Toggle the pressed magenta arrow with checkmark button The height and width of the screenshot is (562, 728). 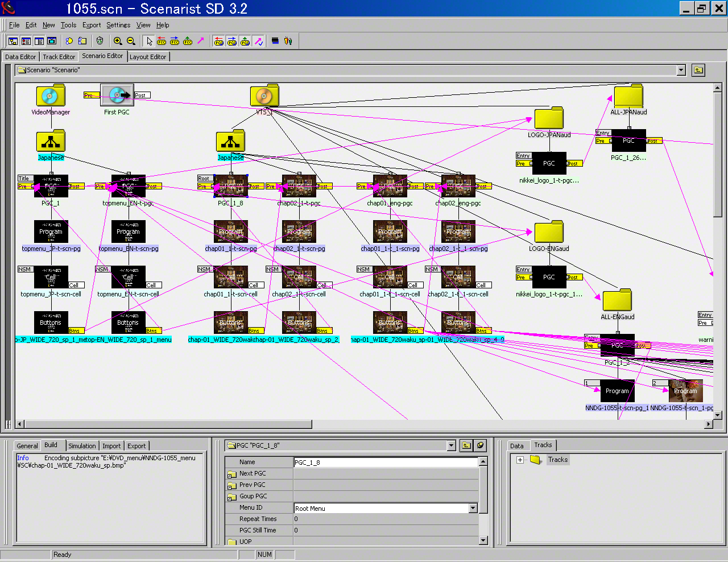point(258,41)
